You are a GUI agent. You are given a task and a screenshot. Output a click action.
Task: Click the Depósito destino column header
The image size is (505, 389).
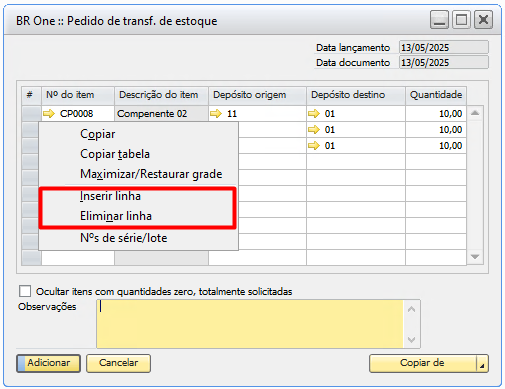point(356,95)
